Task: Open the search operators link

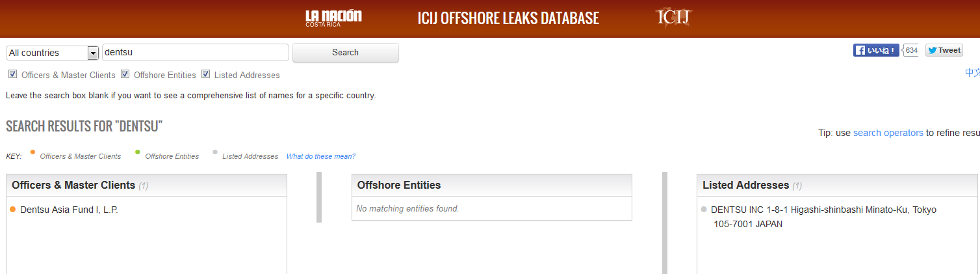Action: 888,133
